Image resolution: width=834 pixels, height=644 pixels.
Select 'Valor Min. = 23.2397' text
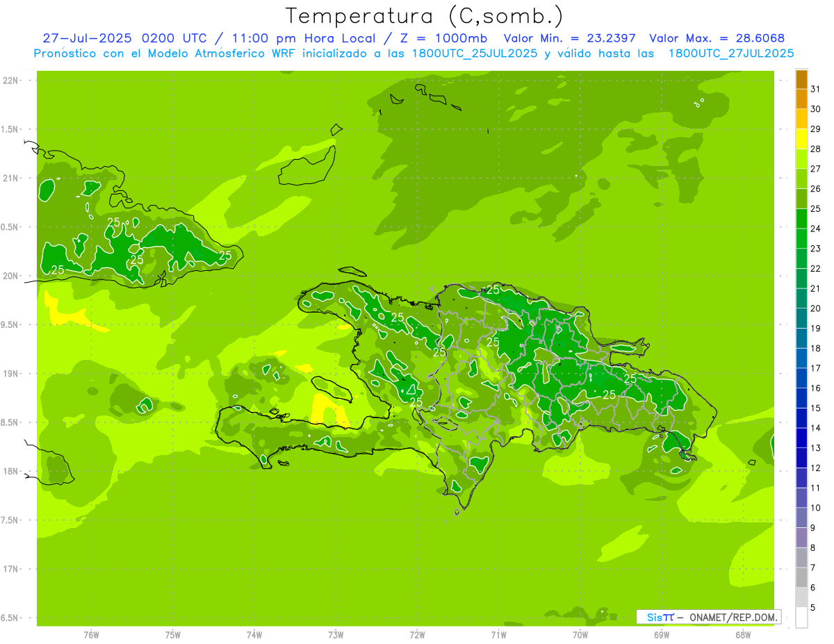[571, 38]
